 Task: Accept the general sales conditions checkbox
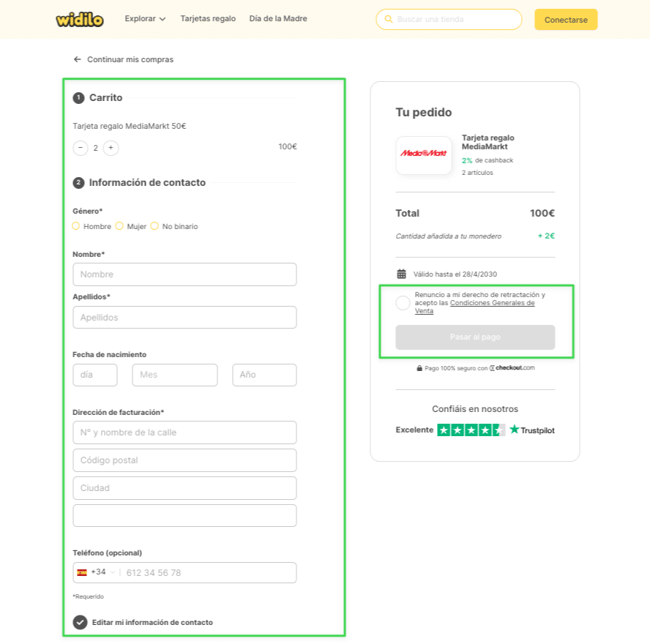point(403,303)
